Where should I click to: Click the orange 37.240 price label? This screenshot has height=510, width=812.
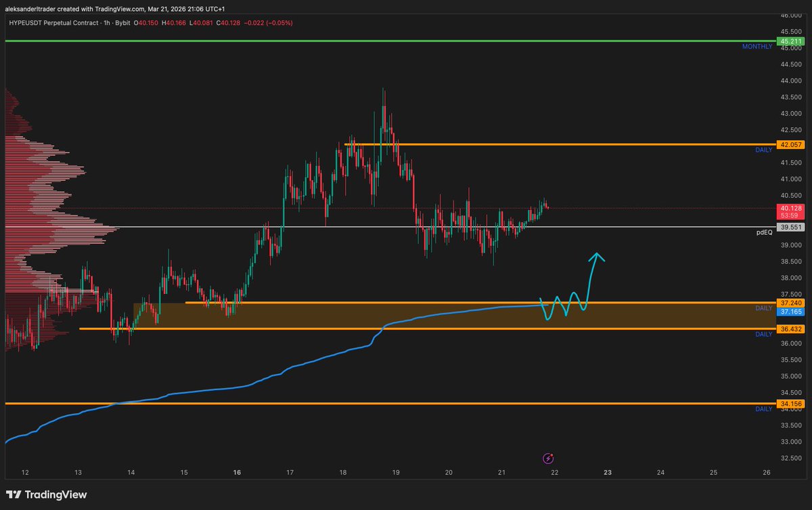[791, 303]
